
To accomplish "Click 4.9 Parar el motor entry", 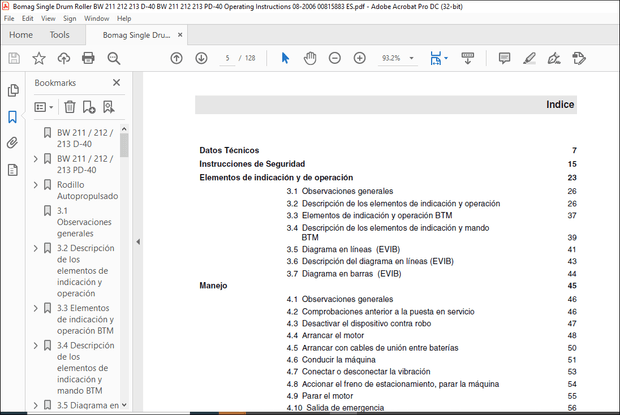I will [319, 396].
